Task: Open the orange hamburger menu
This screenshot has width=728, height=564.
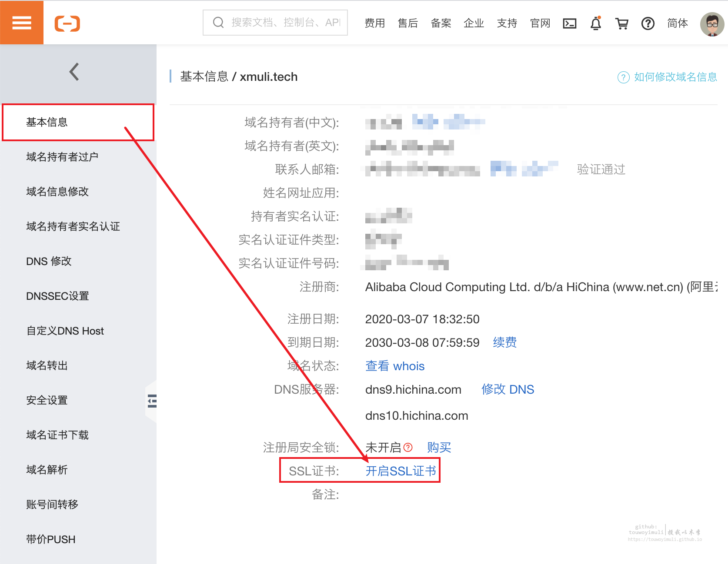Action: pos(22,23)
